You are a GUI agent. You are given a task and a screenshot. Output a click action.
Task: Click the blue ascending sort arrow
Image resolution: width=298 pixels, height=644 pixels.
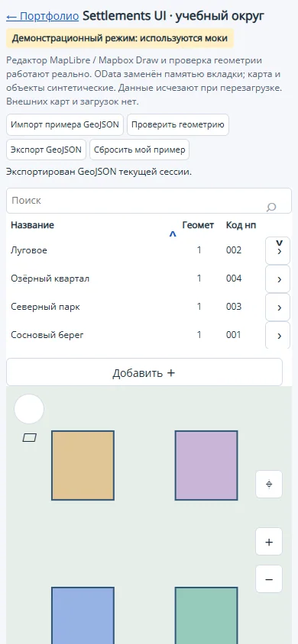[173, 234]
